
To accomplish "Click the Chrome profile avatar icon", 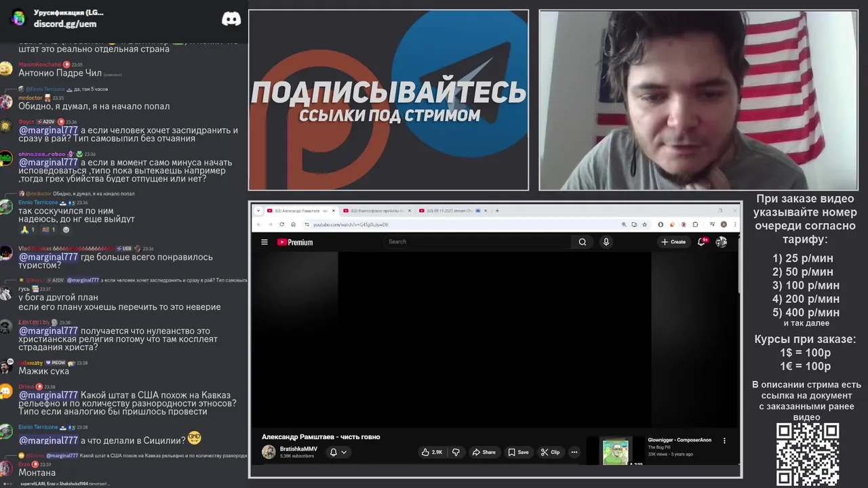I will [724, 224].
